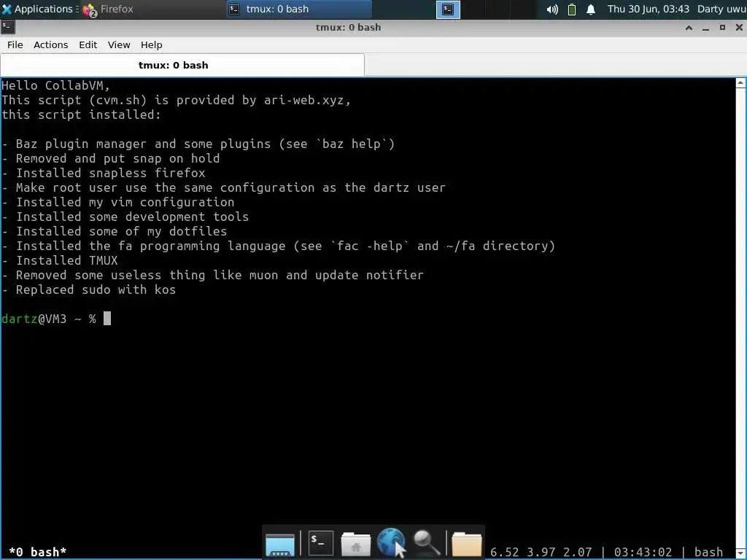Open the View menu
The width and height of the screenshot is (747, 560).
(x=119, y=44)
